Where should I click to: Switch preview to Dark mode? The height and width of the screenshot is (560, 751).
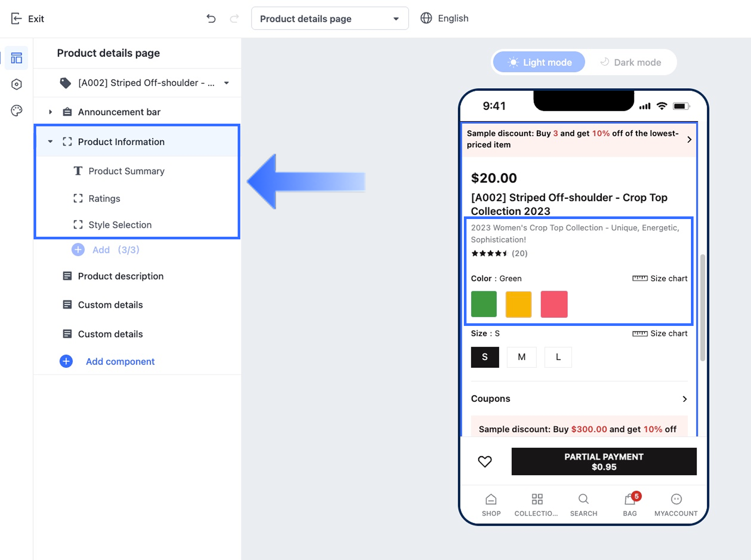point(630,62)
